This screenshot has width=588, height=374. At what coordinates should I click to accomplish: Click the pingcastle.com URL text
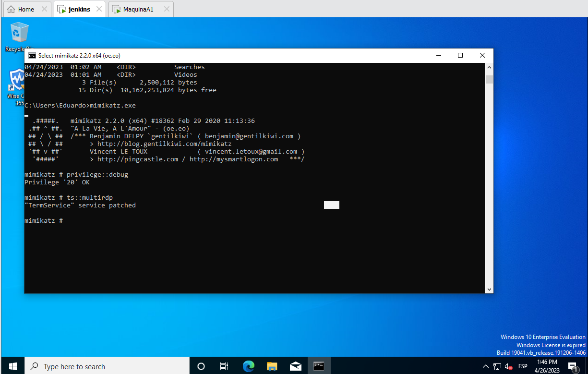pos(138,159)
